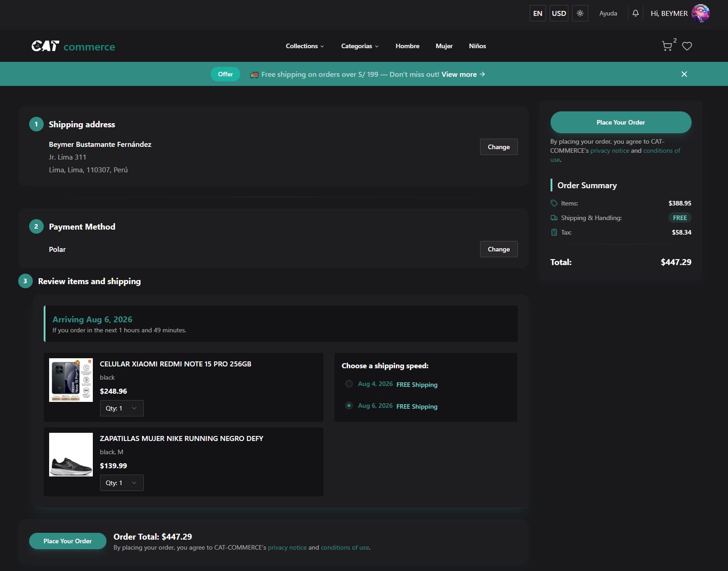
Task: Open Qty dropdown for Xiaomi Redmi Note
Action: (121, 408)
